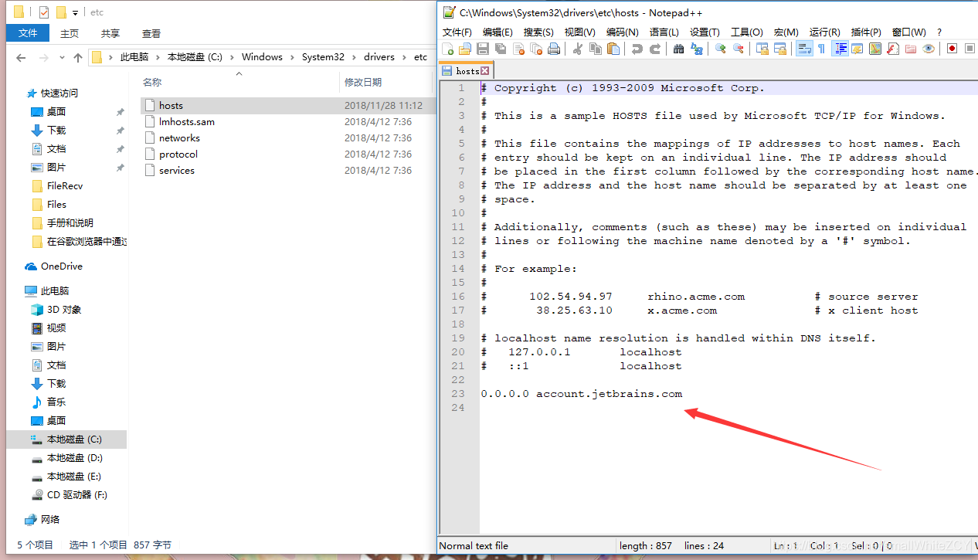Toggle word wrap in Notepad++ toolbar
Viewport: 978px width, 560px height.
pos(803,49)
